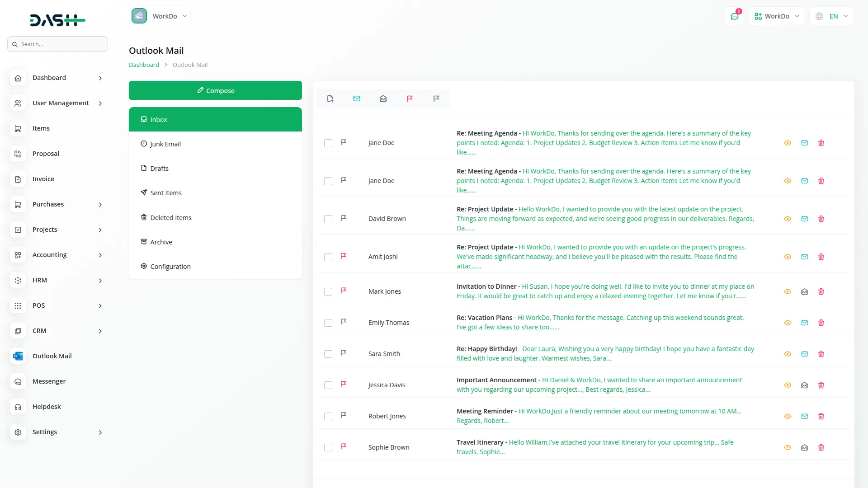Open the preview eye icon on Jane Doe's email

(x=788, y=143)
